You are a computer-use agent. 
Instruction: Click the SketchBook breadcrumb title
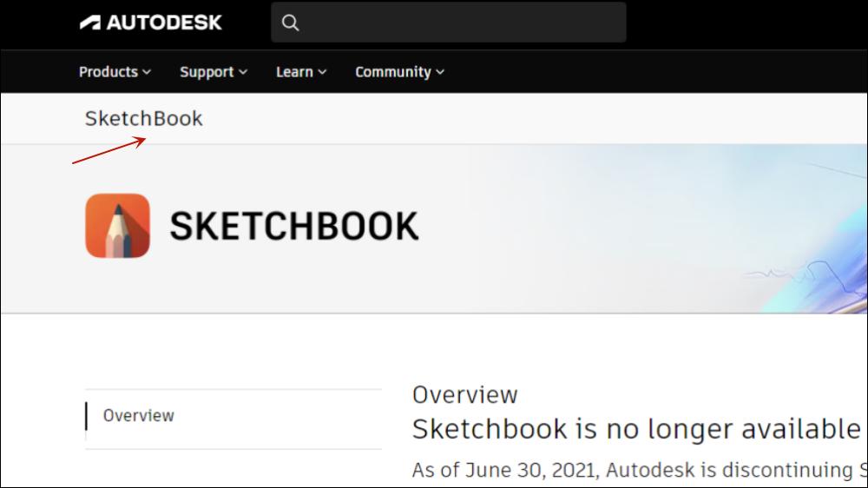pos(144,119)
